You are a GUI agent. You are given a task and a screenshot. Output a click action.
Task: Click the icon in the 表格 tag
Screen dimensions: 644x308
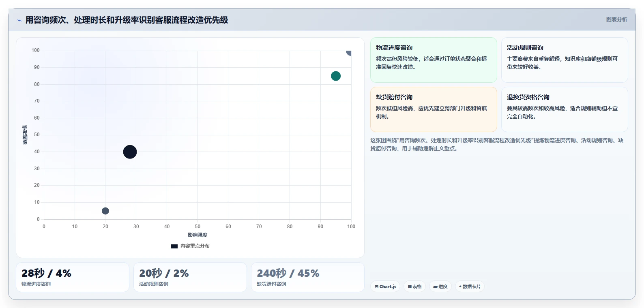pos(410,287)
